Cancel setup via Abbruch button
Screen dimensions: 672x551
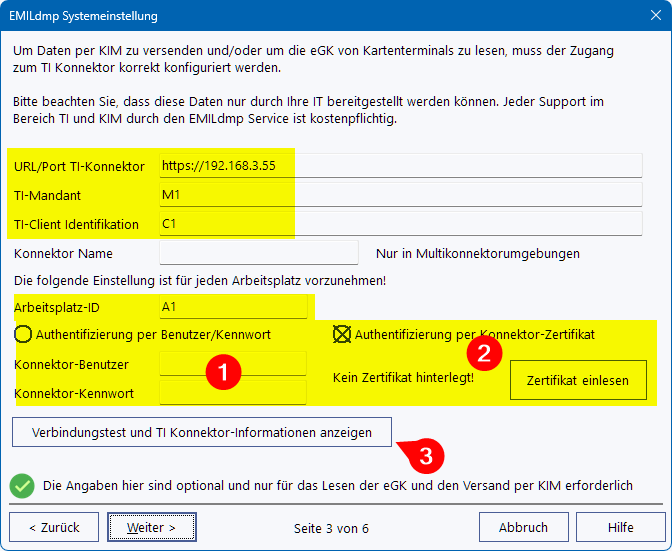(523, 527)
